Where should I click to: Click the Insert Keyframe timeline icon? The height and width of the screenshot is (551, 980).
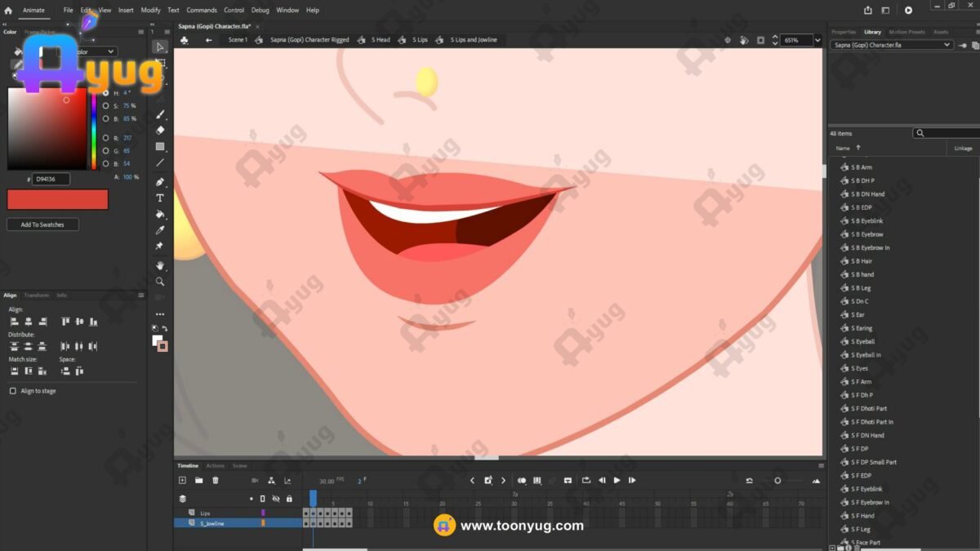point(488,481)
